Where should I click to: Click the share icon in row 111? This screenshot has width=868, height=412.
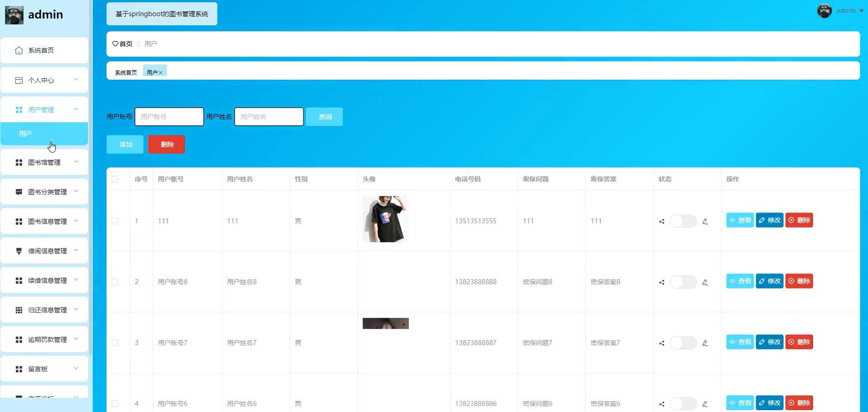pos(661,221)
